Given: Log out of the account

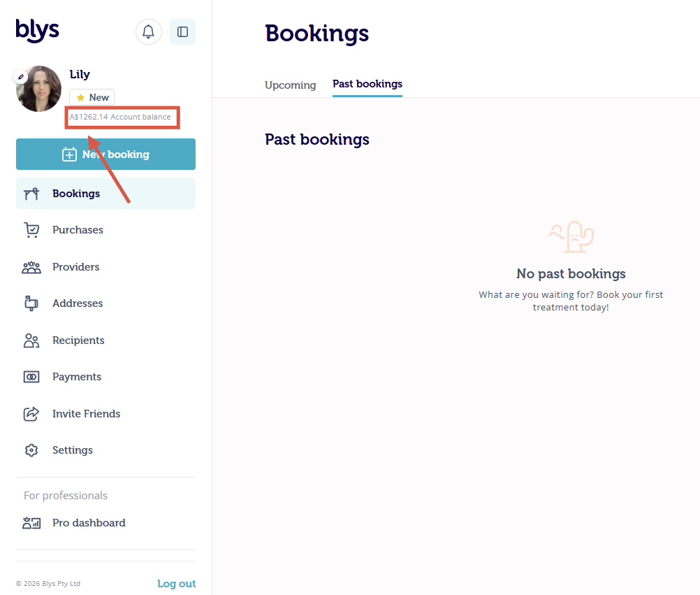Looking at the screenshot, I should tap(176, 584).
